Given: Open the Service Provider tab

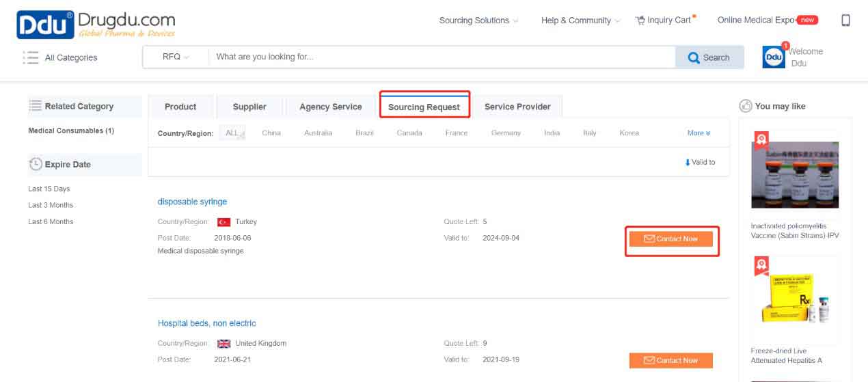Looking at the screenshot, I should pos(517,107).
